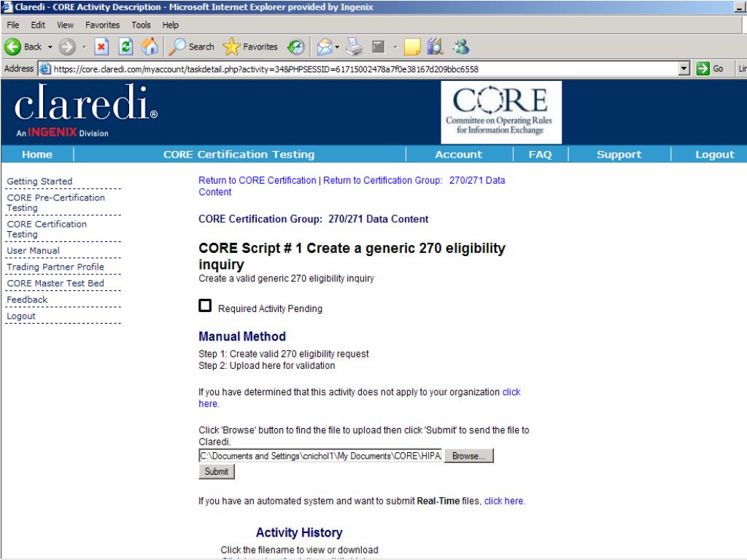This screenshot has height=560, width=747.
Task: Print the page with the printer icon
Action: point(354,47)
